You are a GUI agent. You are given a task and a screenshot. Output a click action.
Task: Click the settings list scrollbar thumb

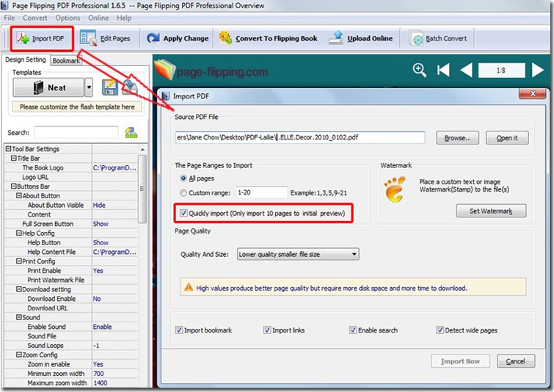point(142,189)
